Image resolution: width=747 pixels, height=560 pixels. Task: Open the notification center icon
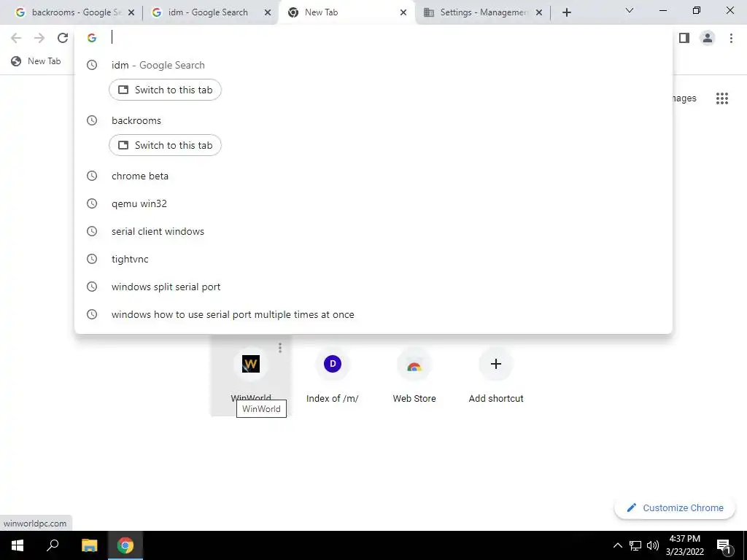[724, 546]
